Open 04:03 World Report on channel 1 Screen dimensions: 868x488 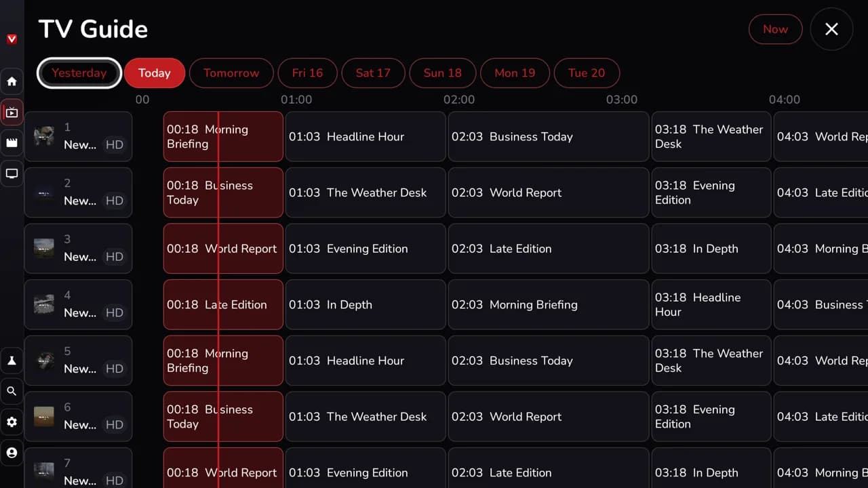click(821, 136)
